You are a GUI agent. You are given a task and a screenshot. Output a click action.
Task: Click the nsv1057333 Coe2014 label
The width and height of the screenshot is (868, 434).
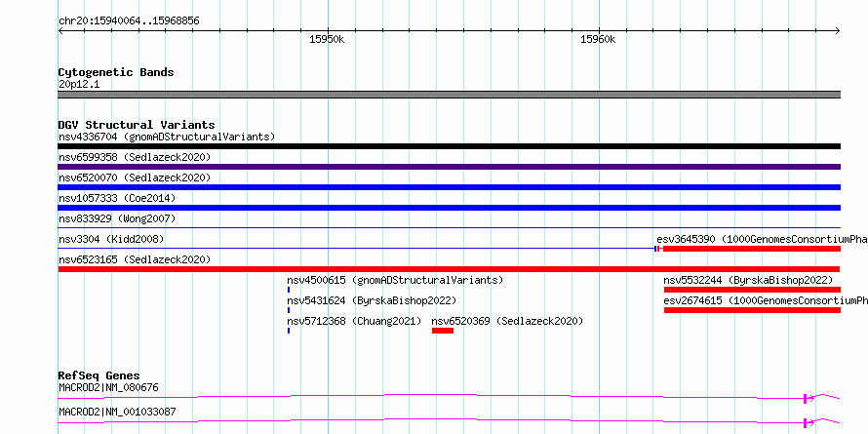click(117, 198)
